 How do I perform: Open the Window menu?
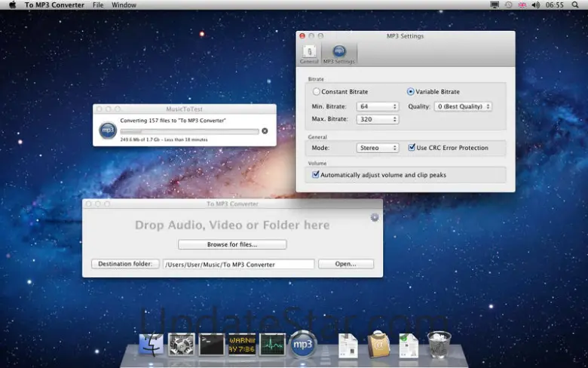[124, 5]
